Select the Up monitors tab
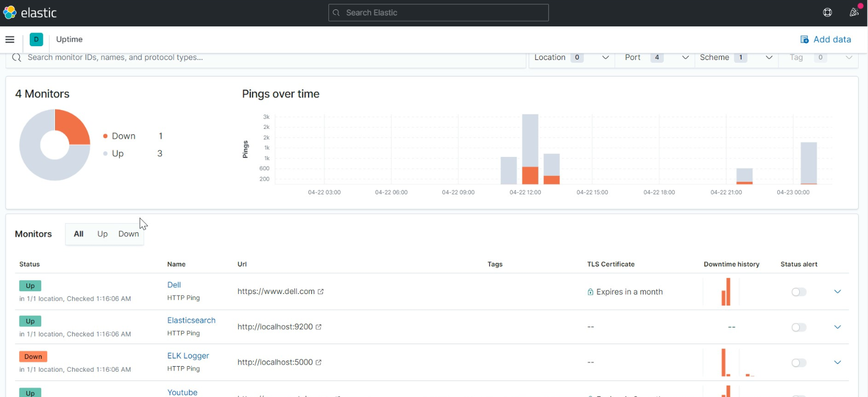This screenshot has height=397, width=868. click(x=102, y=234)
